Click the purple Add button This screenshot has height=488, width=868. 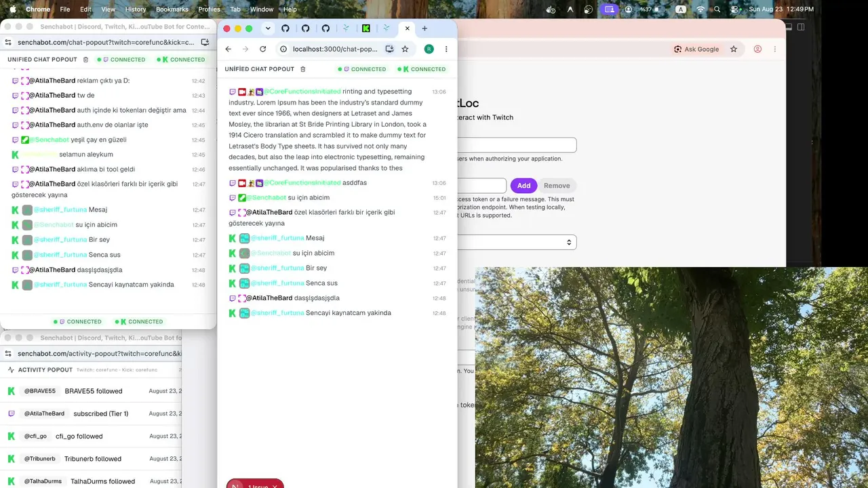(x=524, y=186)
